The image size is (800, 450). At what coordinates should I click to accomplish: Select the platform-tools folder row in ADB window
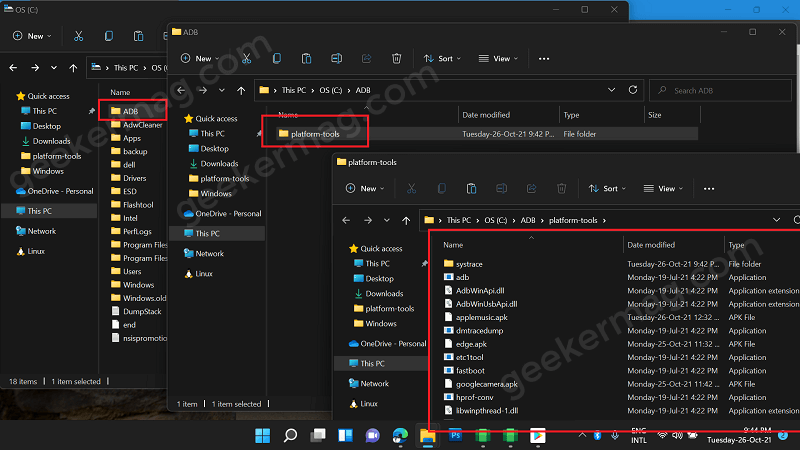pyautogui.click(x=487, y=134)
